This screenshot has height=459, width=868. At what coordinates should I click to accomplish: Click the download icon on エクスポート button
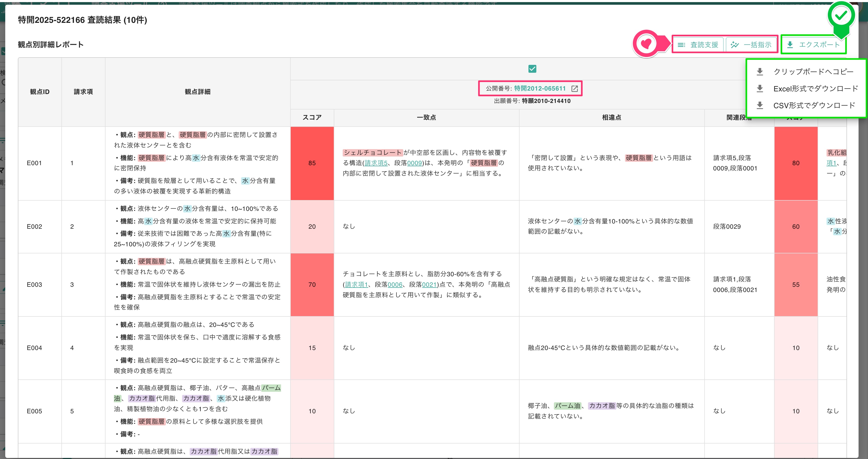coord(790,45)
